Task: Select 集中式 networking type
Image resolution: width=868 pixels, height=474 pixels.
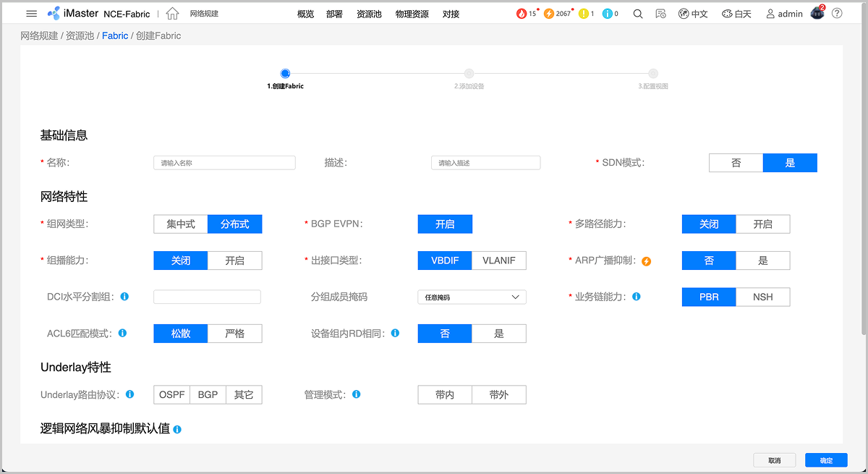Action: (181, 224)
